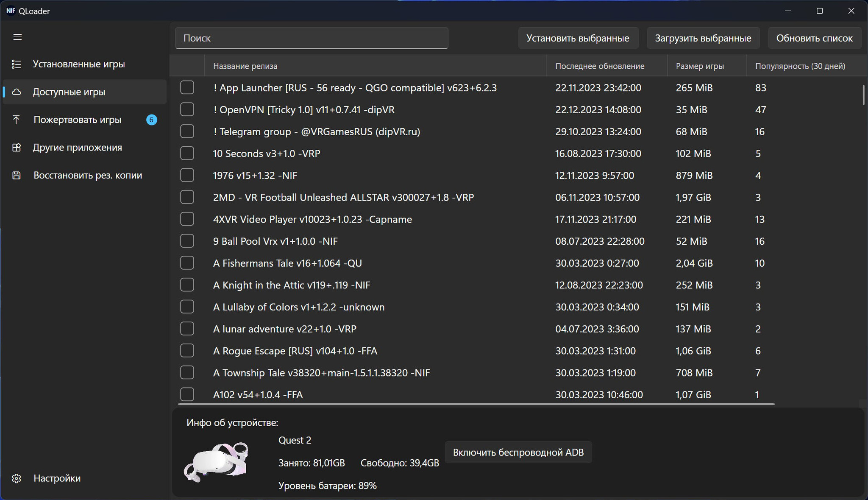Click date 08.07.2023 22:28:00

pyautogui.click(x=600, y=241)
